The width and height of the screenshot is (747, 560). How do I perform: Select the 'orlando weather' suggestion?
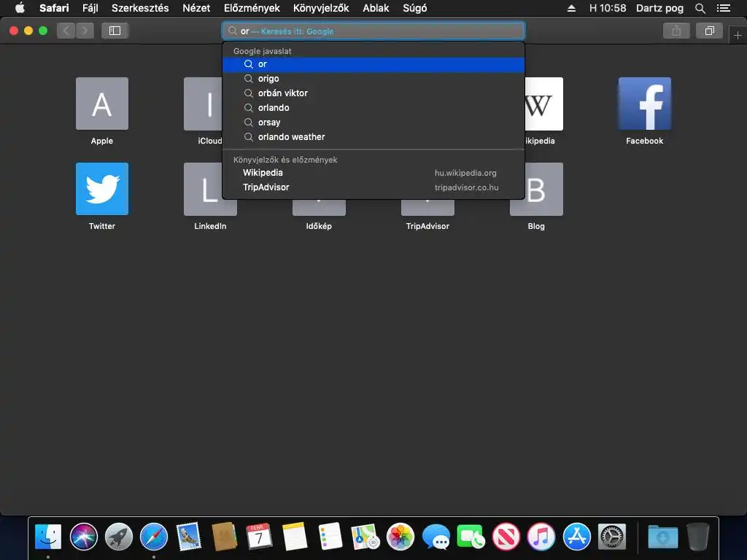click(373, 137)
